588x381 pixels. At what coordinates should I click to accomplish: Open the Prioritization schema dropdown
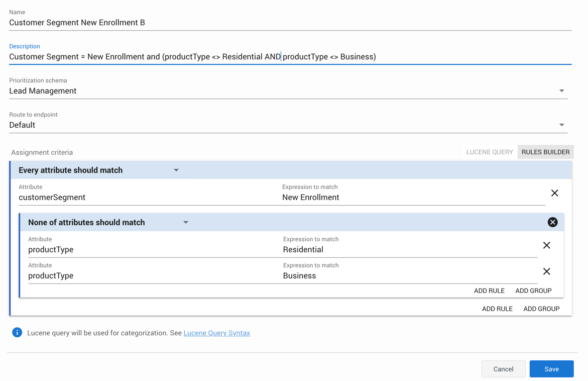(x=561, y=91)
